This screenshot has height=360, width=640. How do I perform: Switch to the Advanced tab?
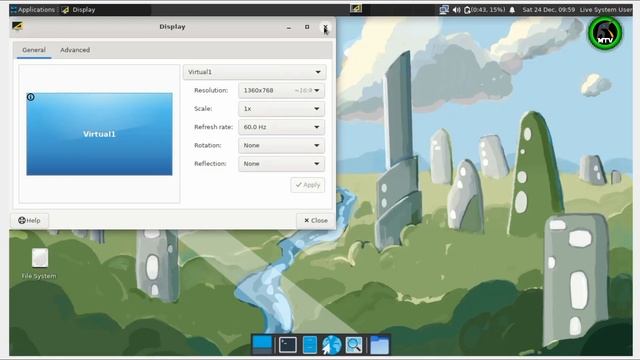pyautogui.click(x=75, y=50)
